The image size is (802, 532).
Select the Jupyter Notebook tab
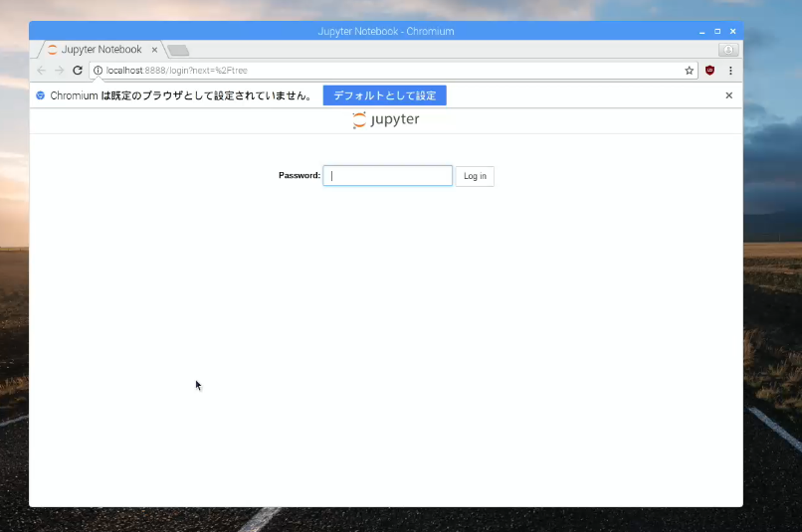(x=101, y=50)
